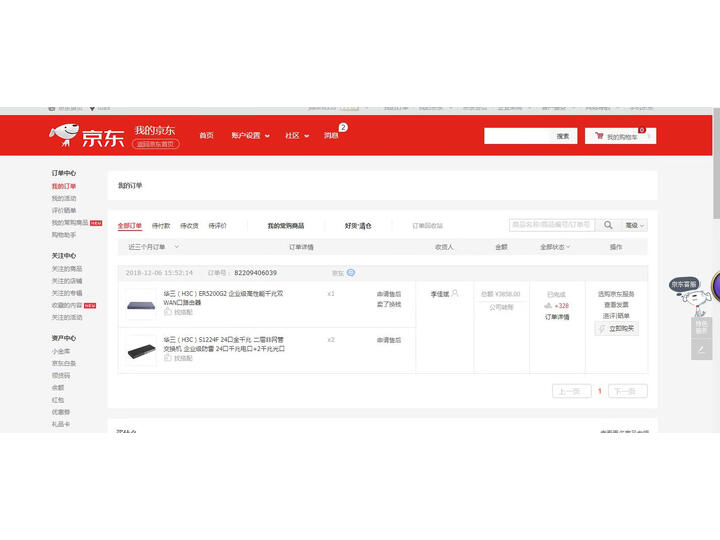The width and height of the screenshot is (720, 540).
Task: Open the H3C ER5200G2 router product title
Action: click(x=224, y=298)
